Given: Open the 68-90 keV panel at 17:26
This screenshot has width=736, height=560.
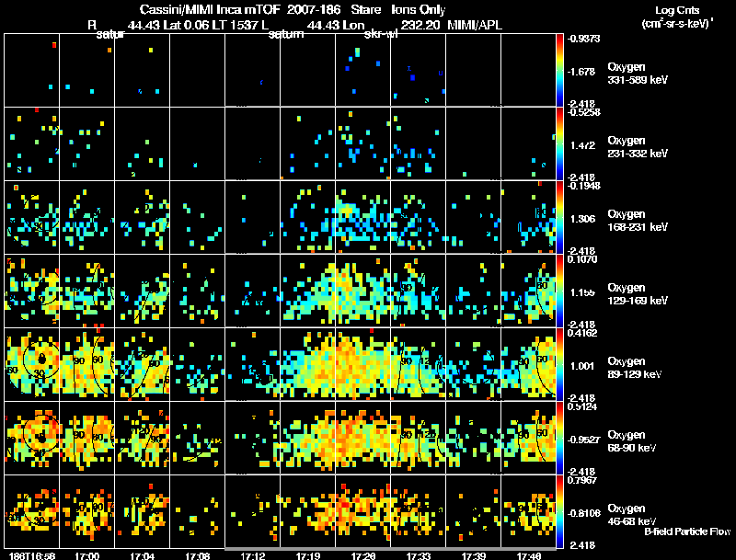Looking at the screenshot, I should tap(362, 438).
